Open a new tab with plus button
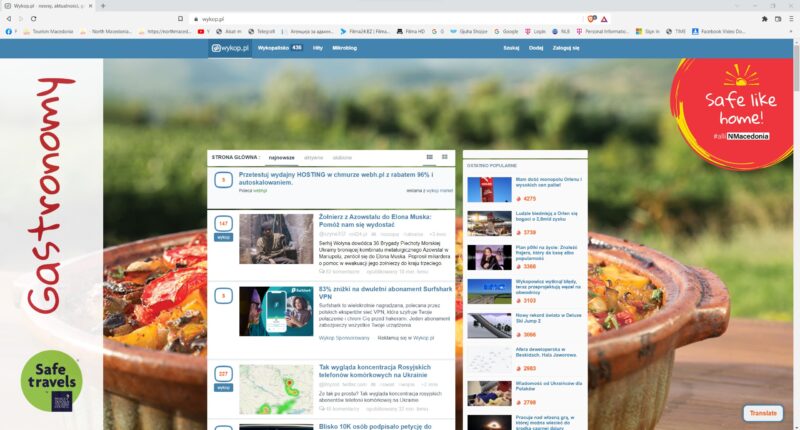 click(x=103, y=6)
